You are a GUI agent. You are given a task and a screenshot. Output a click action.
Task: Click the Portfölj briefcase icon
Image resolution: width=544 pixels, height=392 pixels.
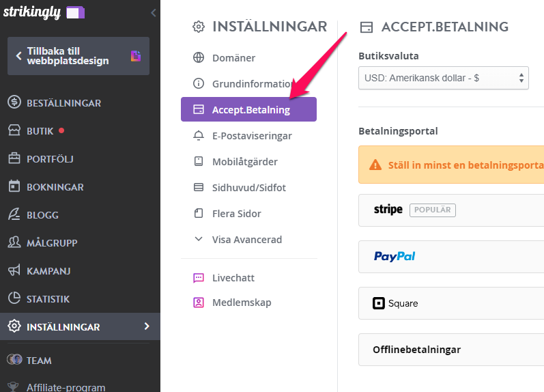[14, 158]
